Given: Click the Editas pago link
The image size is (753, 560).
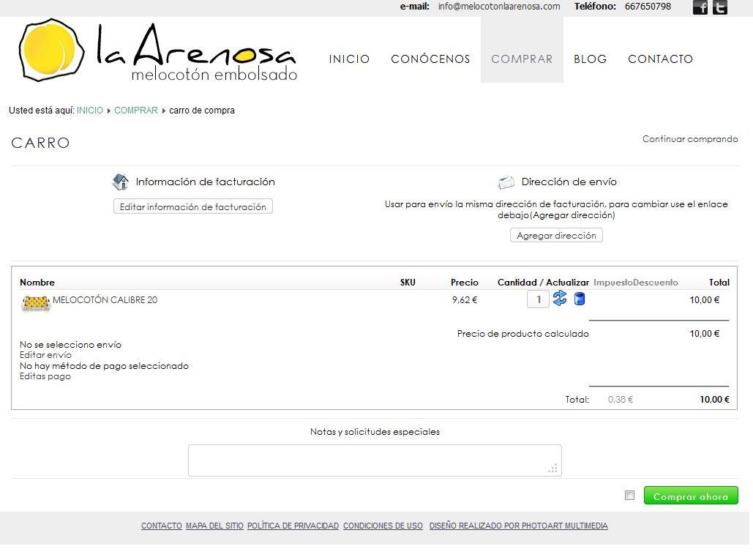Looking at the screenshot, I should tap(45, 376).
